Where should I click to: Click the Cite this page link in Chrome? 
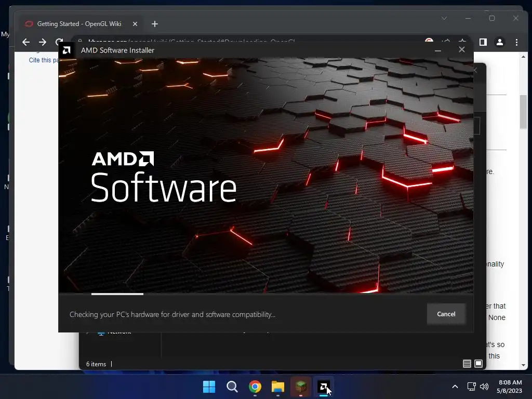click(x=44, y=60)
